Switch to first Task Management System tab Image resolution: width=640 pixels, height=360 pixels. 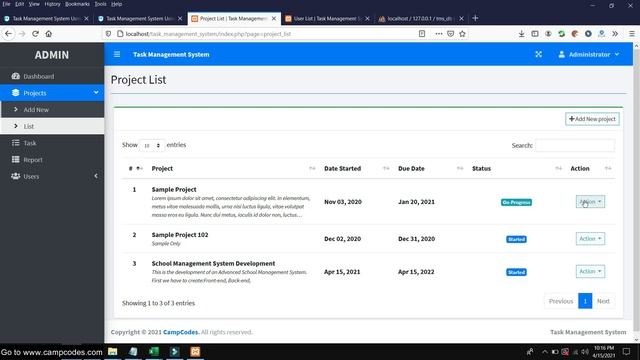pyautogui.click(x=46, y=18)
